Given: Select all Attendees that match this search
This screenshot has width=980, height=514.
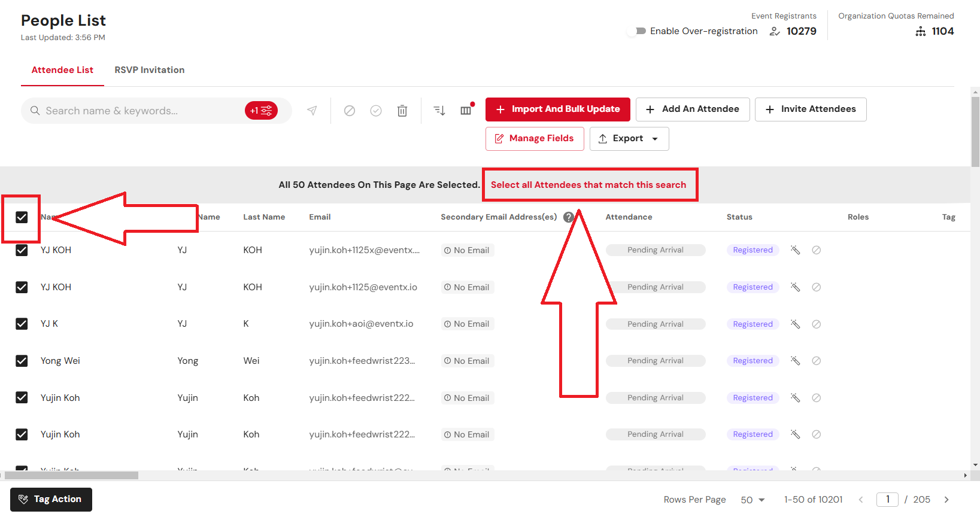Looking at the screenshot, I should [x=588, y=185].
